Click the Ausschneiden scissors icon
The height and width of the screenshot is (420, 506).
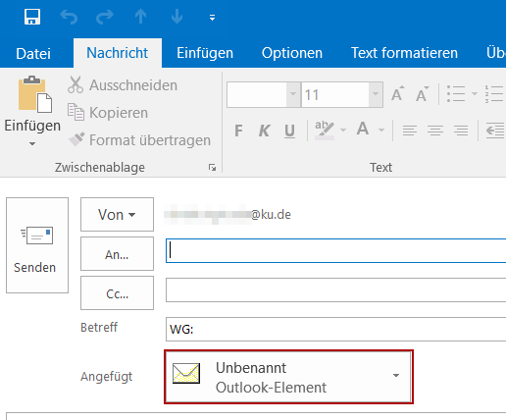click(x=76, y=84)
